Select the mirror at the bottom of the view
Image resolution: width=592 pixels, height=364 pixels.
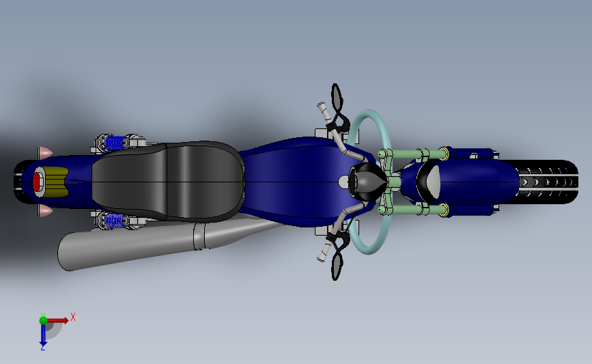coord(337,266)
